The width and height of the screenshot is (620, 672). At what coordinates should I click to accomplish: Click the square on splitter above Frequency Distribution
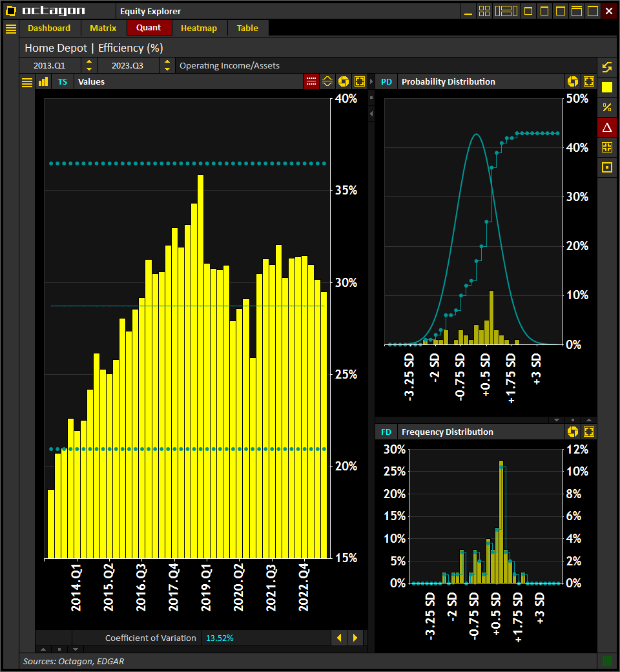click(x=573, y=420)
